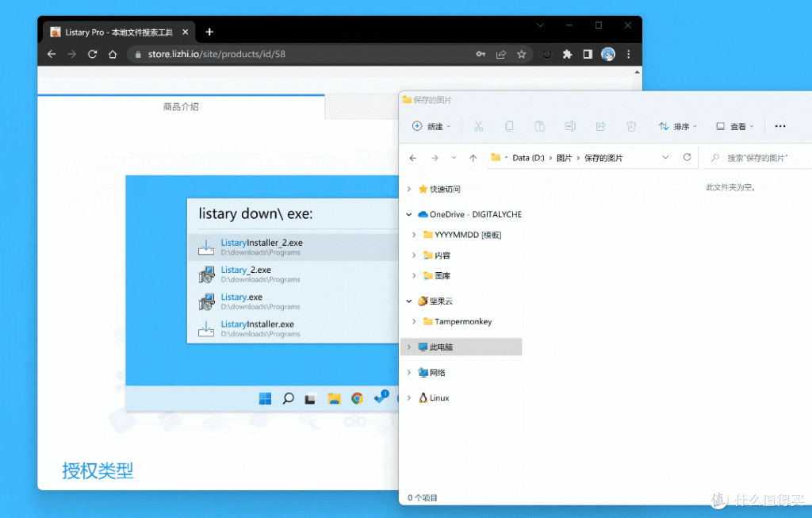The height and width of the screenshot is (518, 812).
Task: Collapse the OneDrive - DIGITALYCHE tree item
Action: pos(409,213)
